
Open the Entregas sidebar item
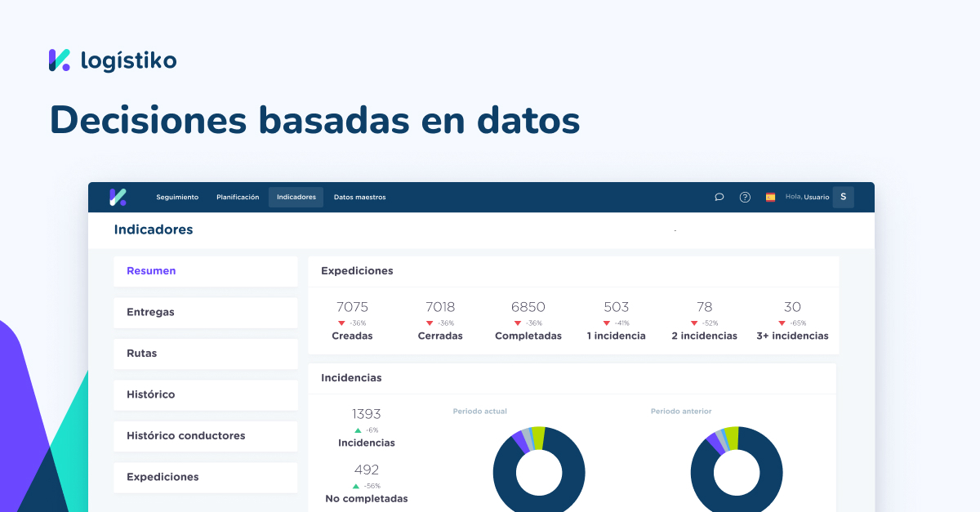coord(152,312)
